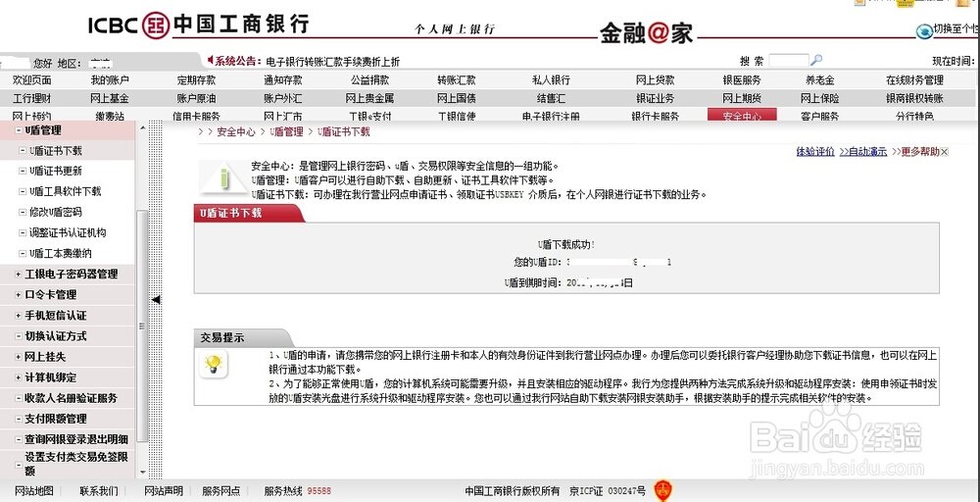This screenshot has height=502, width=980.
Task: Open the highlighted 安全中心 menu
Action: pyautogui.click(x=742, y=115)
